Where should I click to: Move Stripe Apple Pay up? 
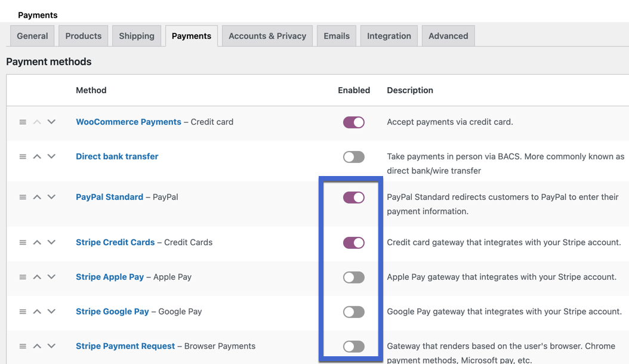tap(37, 277)
